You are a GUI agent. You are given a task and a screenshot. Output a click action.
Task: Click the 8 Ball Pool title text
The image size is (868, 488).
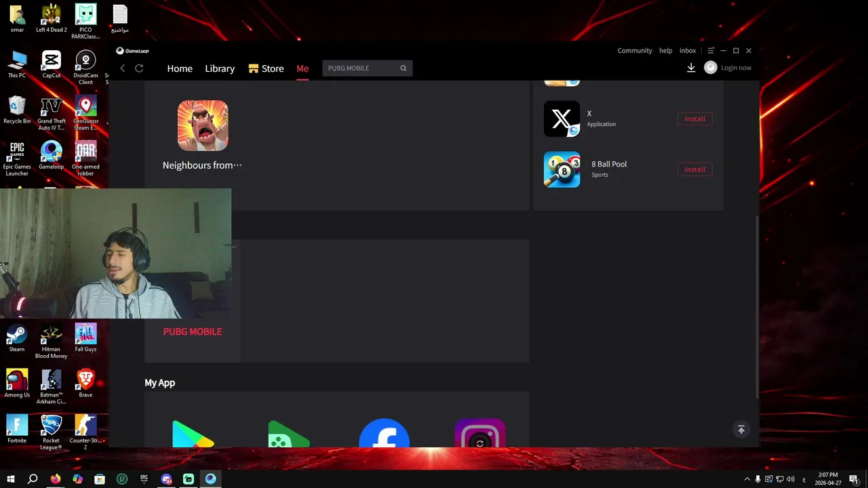click(609, 164)
